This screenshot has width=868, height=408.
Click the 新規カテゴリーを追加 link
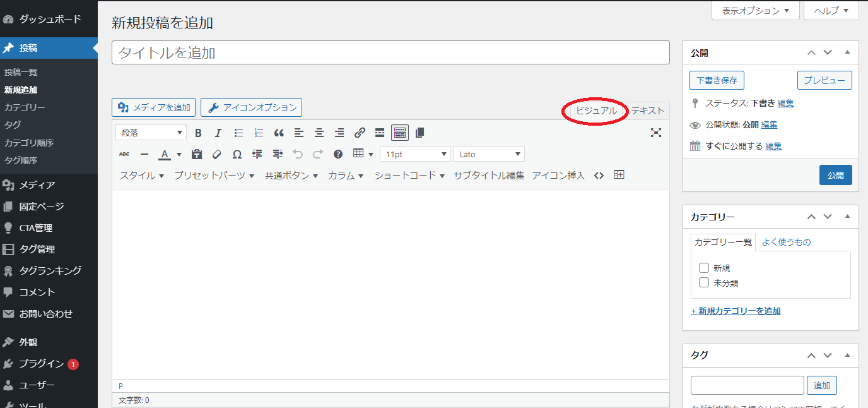(736, 311)
